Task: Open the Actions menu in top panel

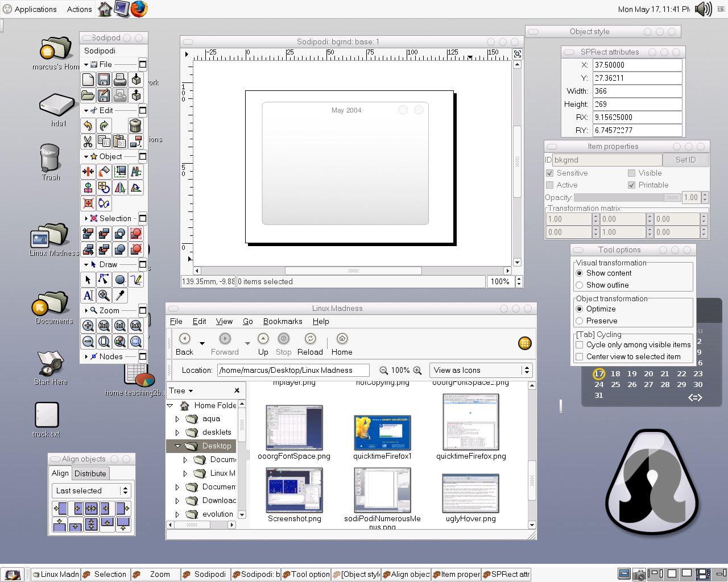Action: point(79,9)
